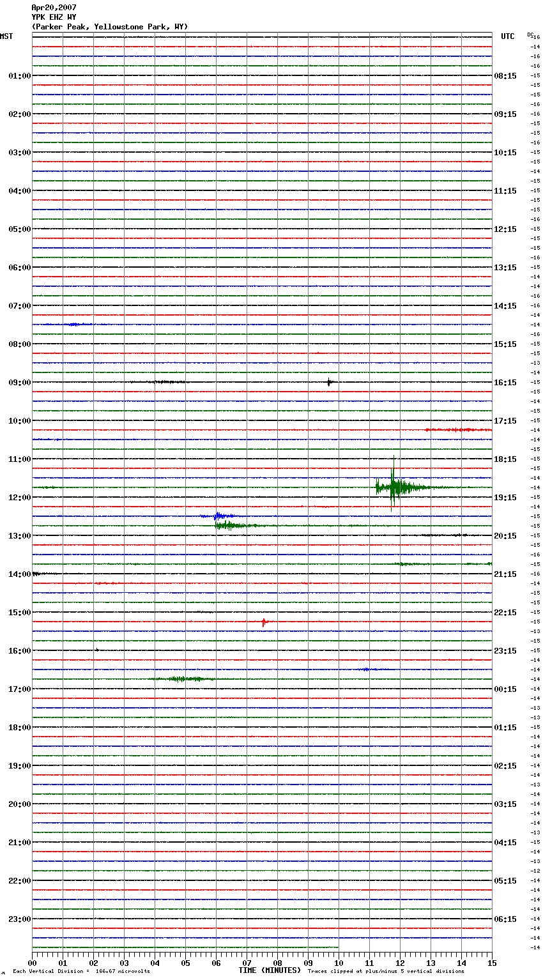
Task: Click the 06:15 UTC time label
Action: coord(505,919)
